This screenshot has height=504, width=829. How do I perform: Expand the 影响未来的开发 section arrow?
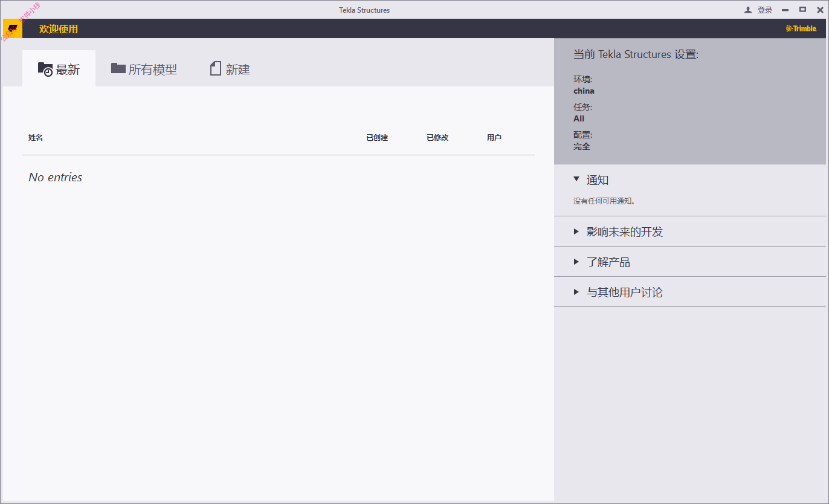(576, 231)
